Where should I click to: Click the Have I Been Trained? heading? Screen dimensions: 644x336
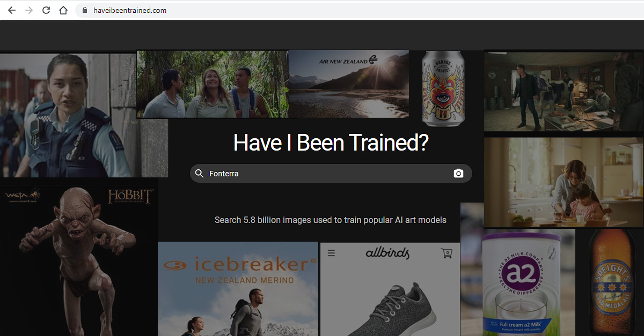pos(331,143)
